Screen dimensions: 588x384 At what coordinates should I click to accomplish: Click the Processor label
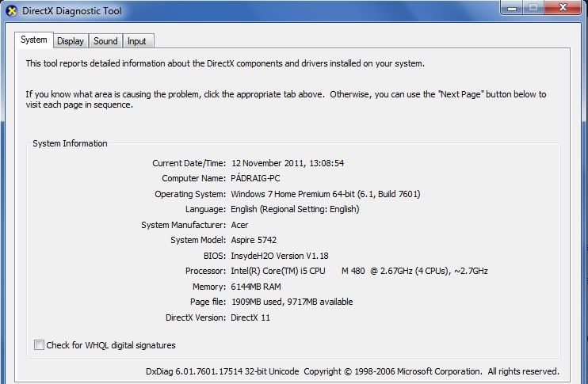205,271
